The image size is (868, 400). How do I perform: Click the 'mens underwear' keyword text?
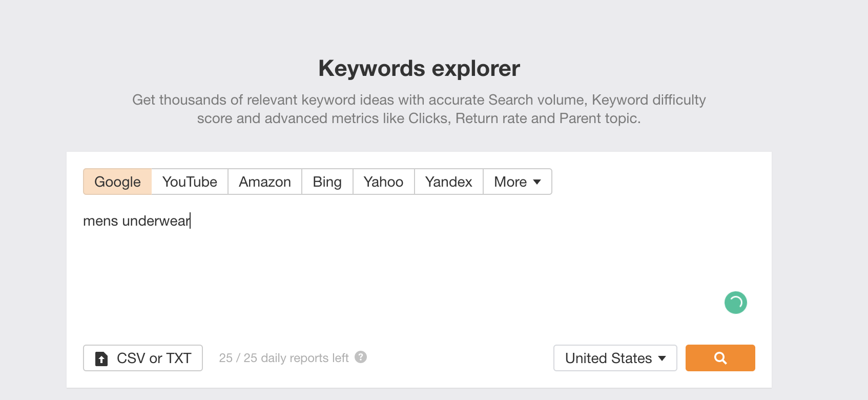coord(136,221)
